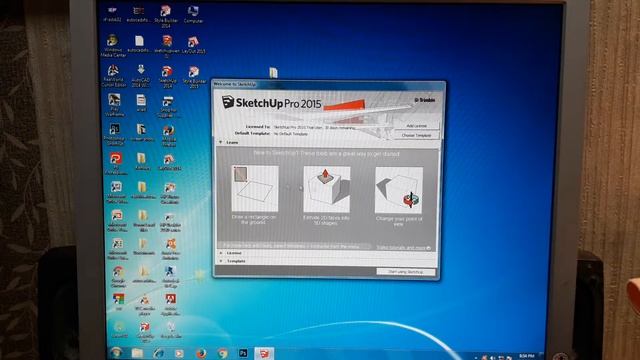Open the Photoshop shortcut desktop icon
The image size is (640, 360).
[x=115, y=135]
